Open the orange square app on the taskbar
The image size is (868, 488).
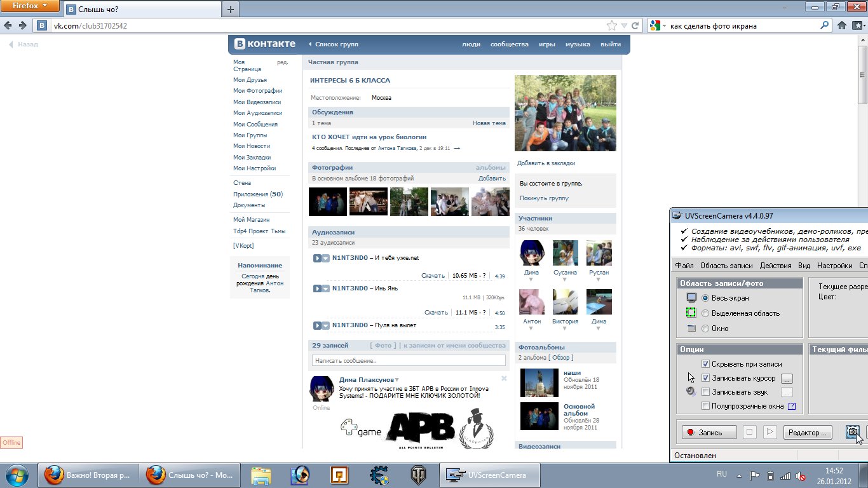pos(340,475)
